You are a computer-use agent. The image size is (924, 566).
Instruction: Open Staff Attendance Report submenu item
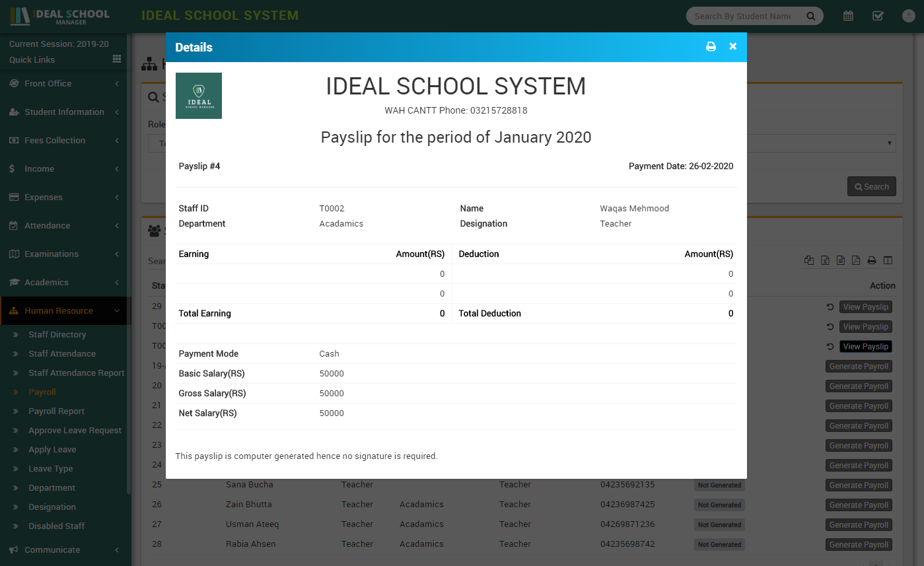tap(77, 373)
